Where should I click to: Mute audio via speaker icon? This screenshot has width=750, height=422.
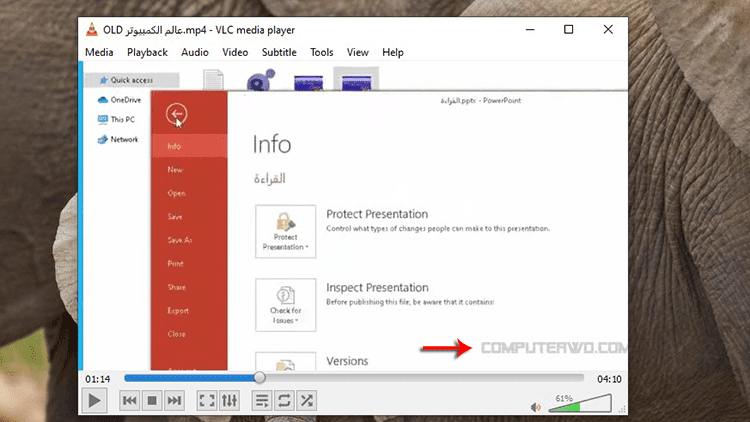click(x=536, y=407)
